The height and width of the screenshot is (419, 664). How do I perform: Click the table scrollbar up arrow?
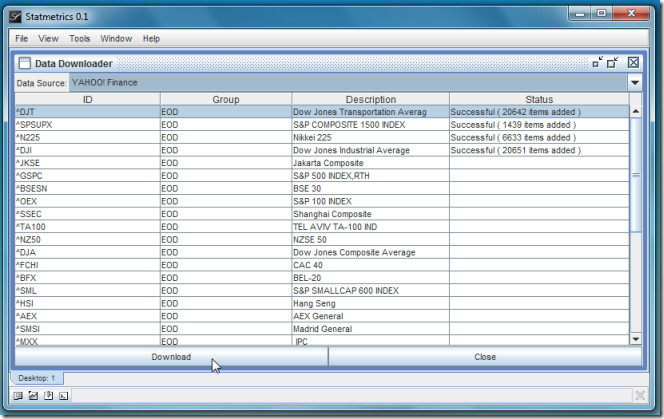pyautogui.click(x=636, y=111)
